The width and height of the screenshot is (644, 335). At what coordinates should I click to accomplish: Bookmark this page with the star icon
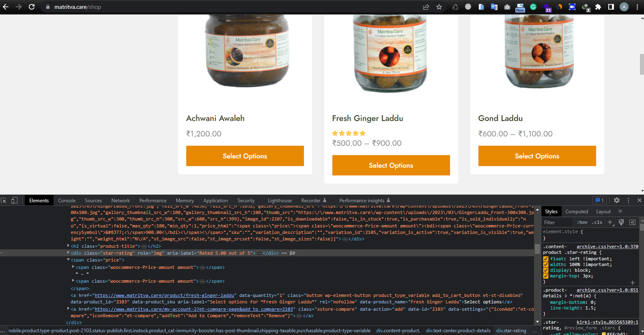pyautogui.click(x=439, y=7)
